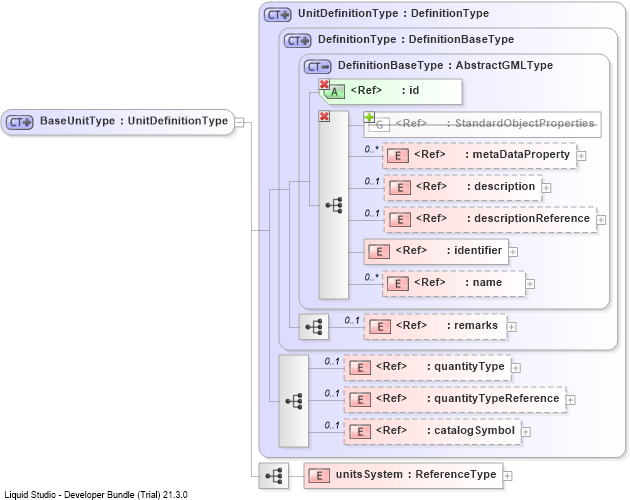Select 'unitsSystem : ReferenceType' label
The image size is (630, 500).
point(416,474)
